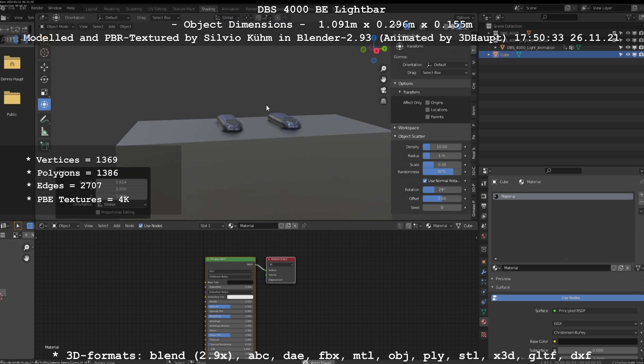Open the Window menu
This screenshot has width=644, height=364.
(x=54, y=8)
